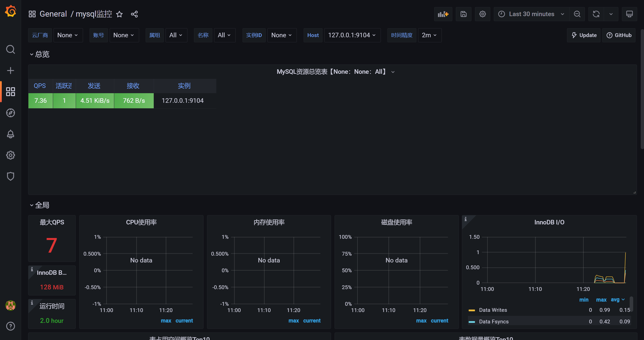
Task: Toggle Data Writes series in legend
Action: tap(493, 310)
